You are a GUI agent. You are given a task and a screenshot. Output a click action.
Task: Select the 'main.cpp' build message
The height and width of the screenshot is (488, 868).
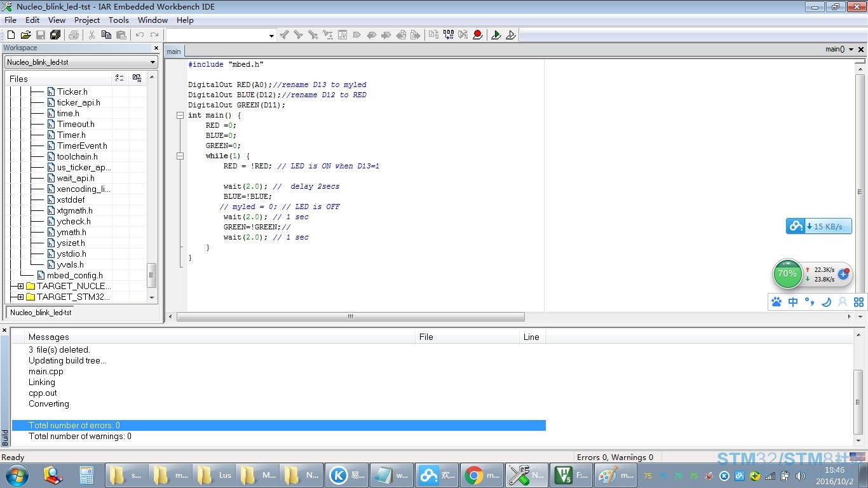pyautogui.click(x=46, y=371)
